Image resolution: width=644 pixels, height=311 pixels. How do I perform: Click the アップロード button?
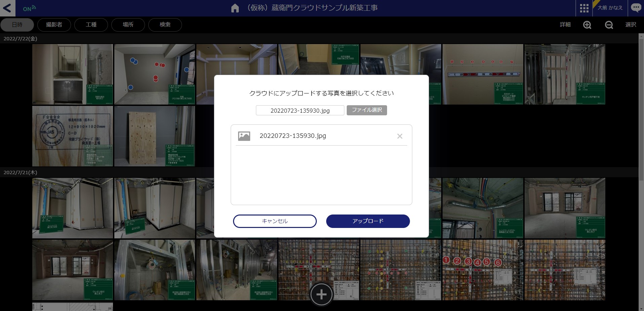tap(368, 221)
